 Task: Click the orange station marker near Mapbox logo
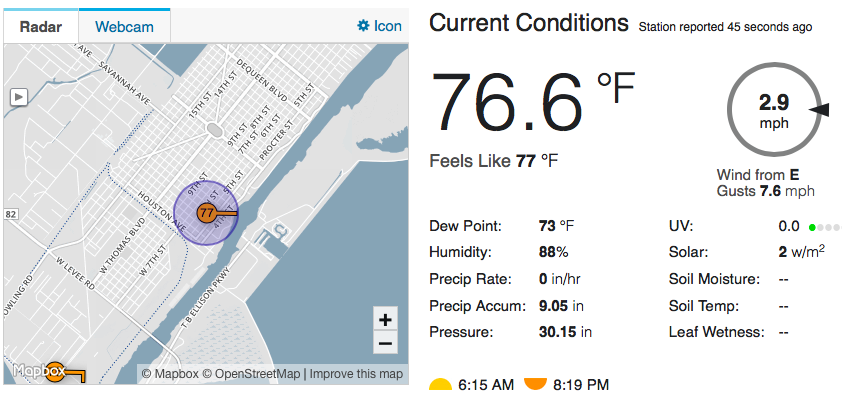55,372
